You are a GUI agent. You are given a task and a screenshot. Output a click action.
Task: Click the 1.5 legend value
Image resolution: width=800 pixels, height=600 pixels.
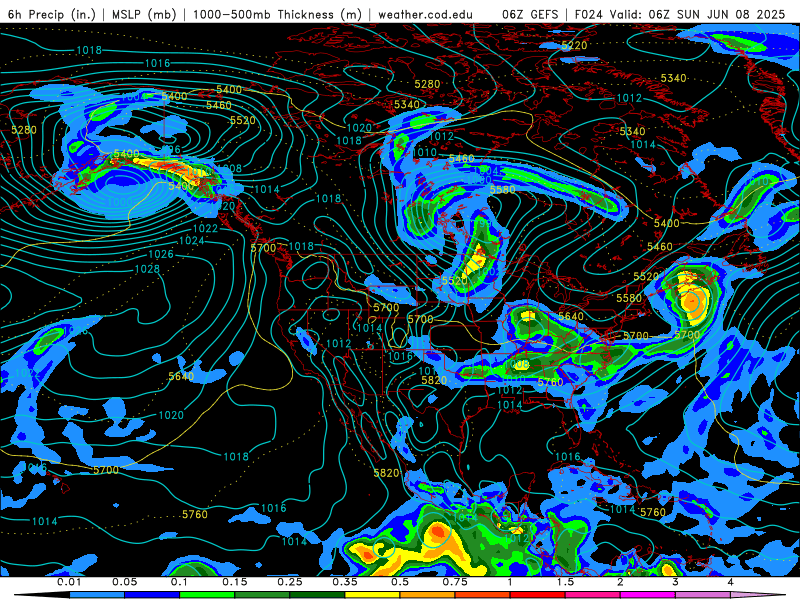tap(565, 582)
